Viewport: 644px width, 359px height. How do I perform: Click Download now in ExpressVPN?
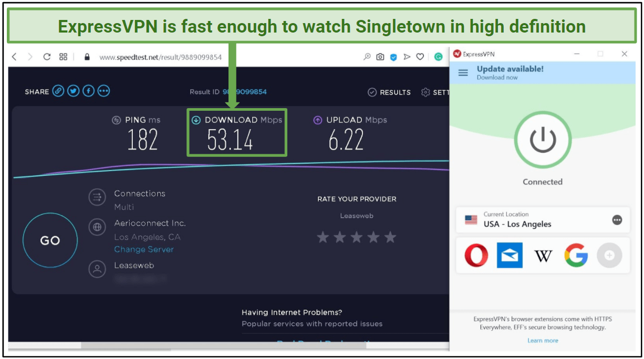tap(497, 78)
